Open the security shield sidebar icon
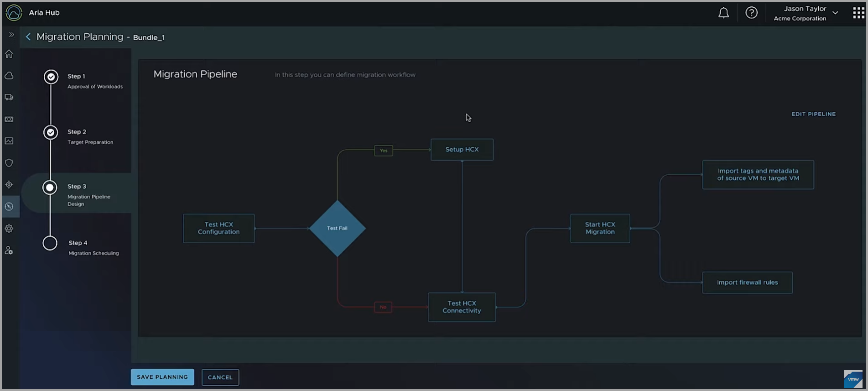Viewport: 868px width, 391px height. pyautogui.click(x=9, y=163)
